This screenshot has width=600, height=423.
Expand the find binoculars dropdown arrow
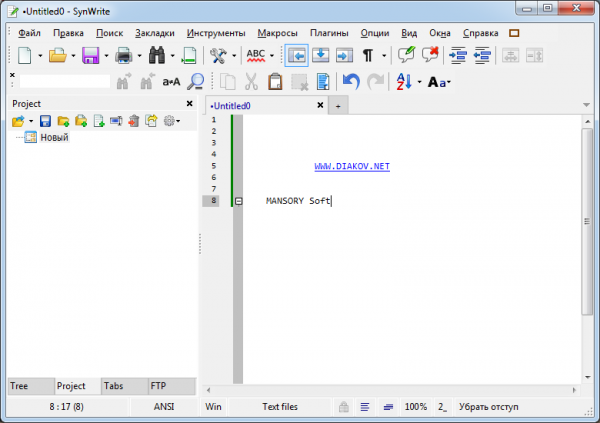click(x=172, y=56)
